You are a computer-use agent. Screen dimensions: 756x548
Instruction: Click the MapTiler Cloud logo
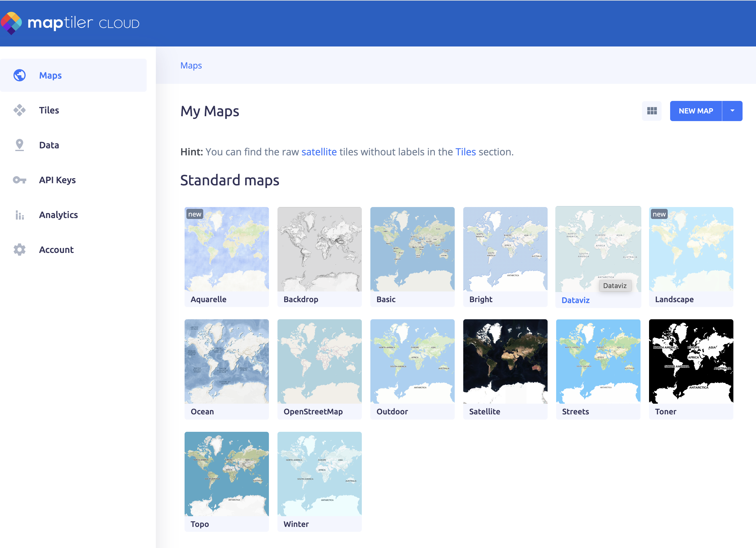click(70, 23)
